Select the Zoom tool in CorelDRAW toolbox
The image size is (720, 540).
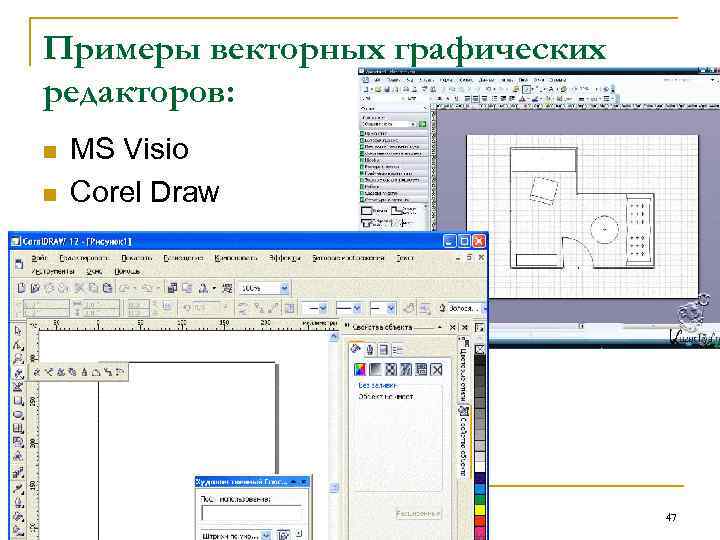tap(18, 359)
